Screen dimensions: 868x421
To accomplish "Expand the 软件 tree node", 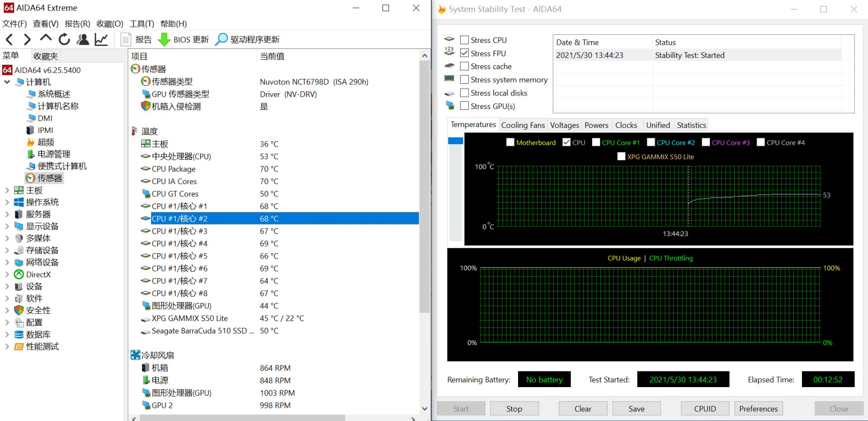I will 7,298.
